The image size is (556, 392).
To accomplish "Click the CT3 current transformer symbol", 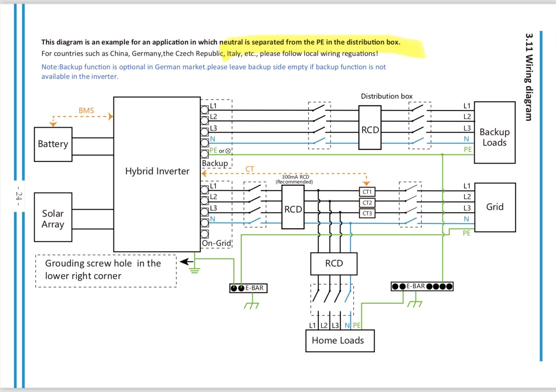I will coord(367,213).
